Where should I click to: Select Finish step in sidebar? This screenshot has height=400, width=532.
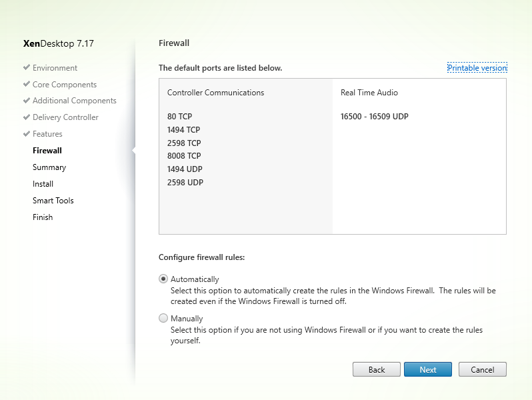point(43,217)
